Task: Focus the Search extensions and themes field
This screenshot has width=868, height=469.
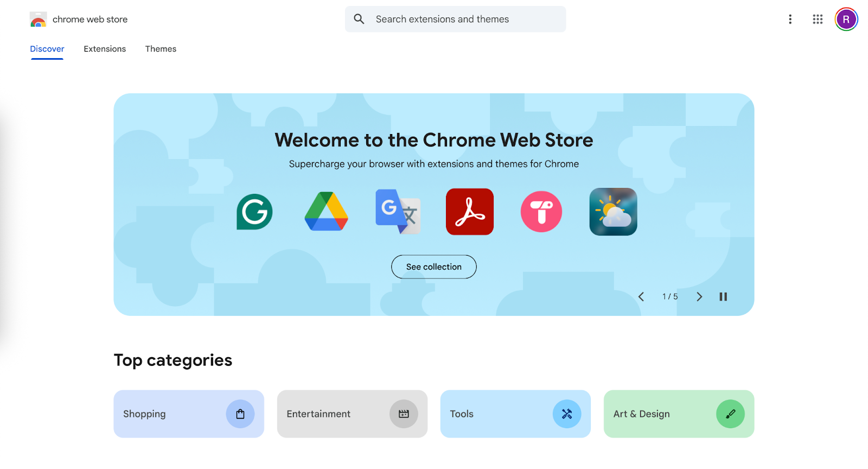Action: [x=456, y=19]
